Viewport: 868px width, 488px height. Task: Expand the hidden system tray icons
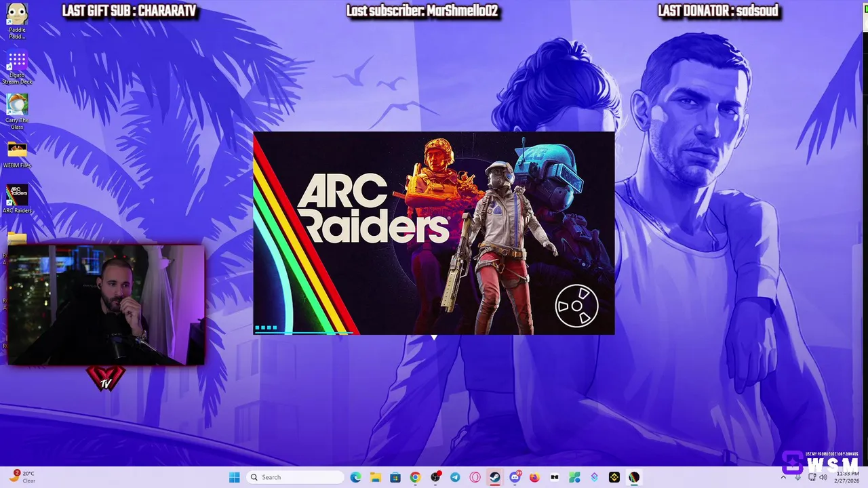(x=783, y=477)
